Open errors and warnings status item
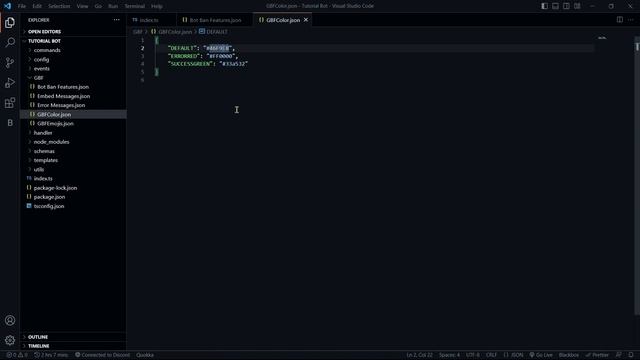This screenshot has width=640, height=360. [x=17, y=355]
